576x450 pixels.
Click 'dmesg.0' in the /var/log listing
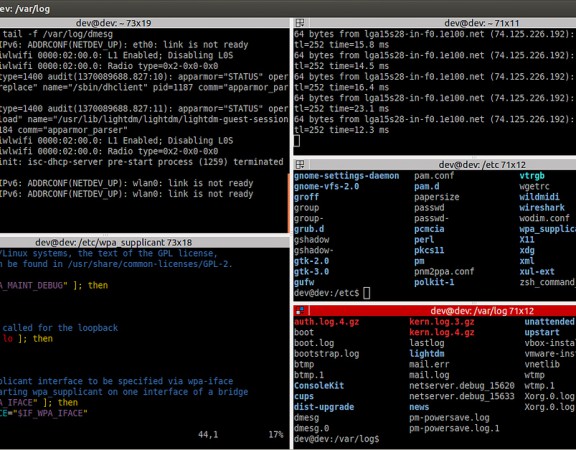click(312, 428)
